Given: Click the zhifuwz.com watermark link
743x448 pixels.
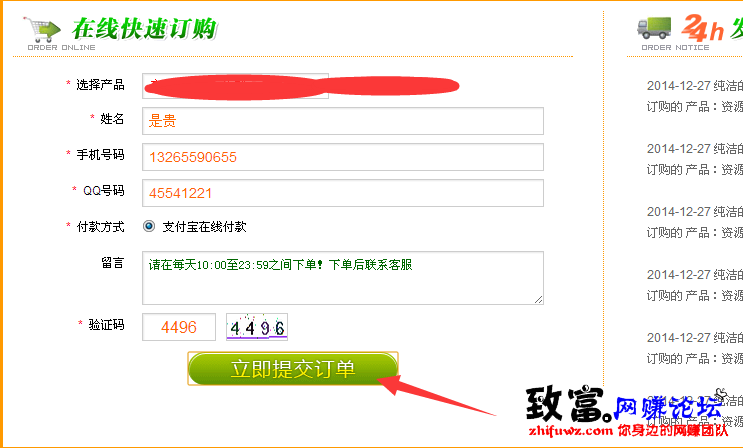Looking at the screenshot, I should 571,430.
